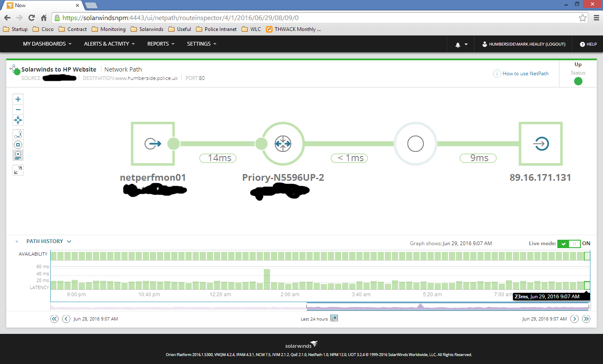The height and width of the screenshot is (364, 603).
Task: Select the 89.16.171.131 destination node
Action: pyautogui.click(x=541, y=144)
